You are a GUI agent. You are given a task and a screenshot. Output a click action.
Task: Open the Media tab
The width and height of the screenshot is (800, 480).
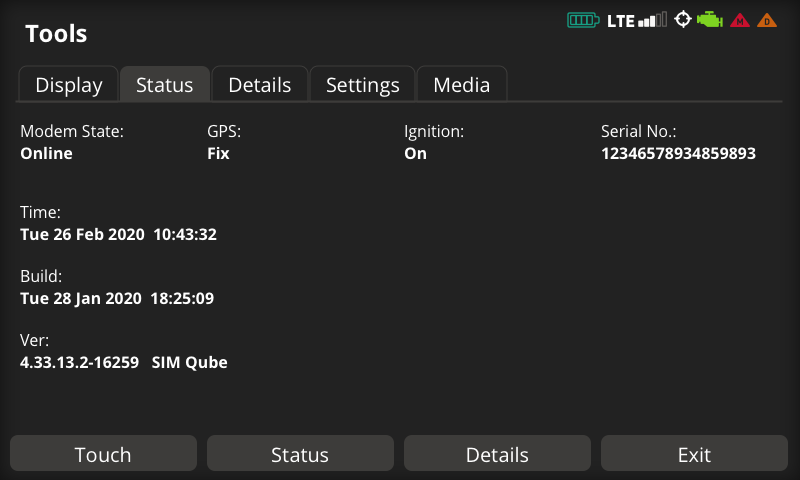462,85
